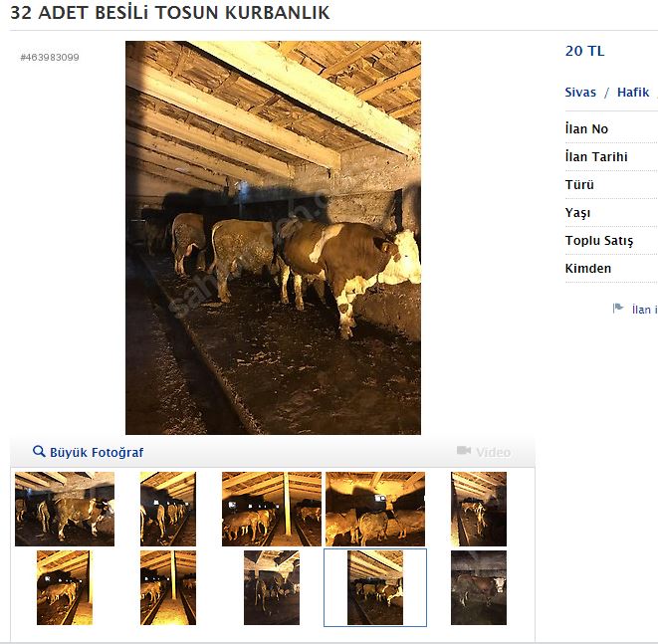658x644 pixels.
Task: Click the main cattle barn photo
Action: 273,238
